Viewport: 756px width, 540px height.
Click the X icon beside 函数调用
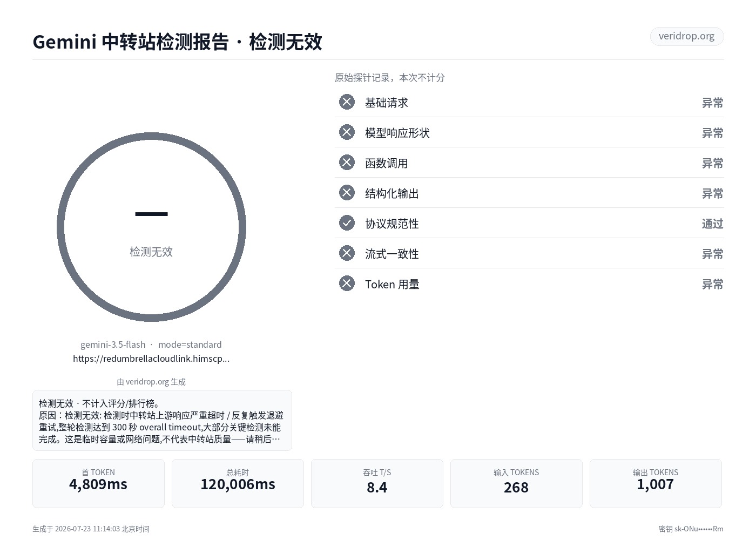pyautogui.click(x=347, y=163)
